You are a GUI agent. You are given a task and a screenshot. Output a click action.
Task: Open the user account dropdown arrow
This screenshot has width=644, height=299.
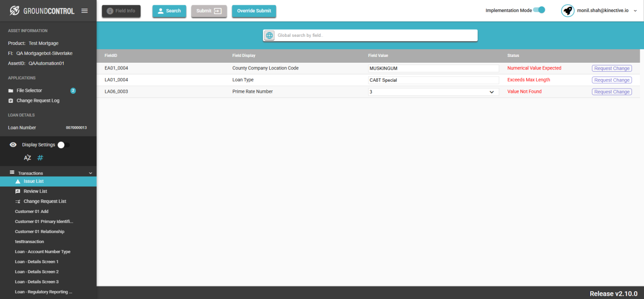coord(634,11)
